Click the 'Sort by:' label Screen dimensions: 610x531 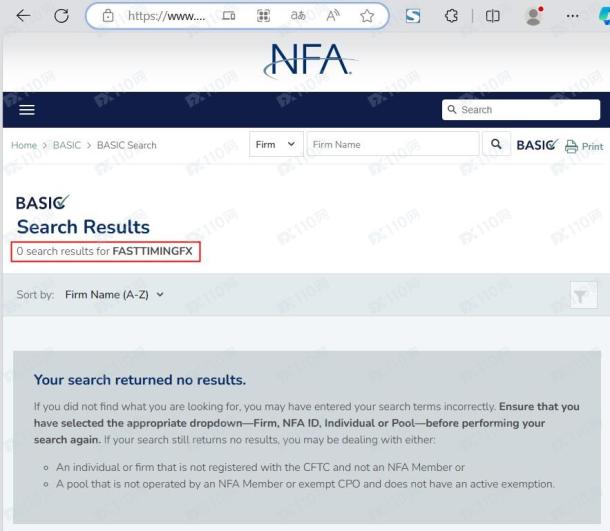(35, 295)
